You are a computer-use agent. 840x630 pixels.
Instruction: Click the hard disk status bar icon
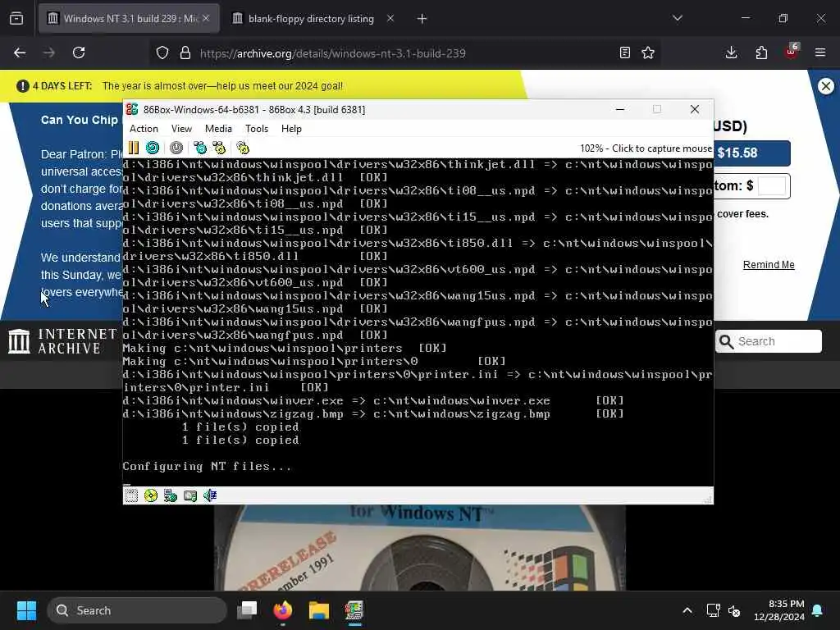(x=190, y=495)
